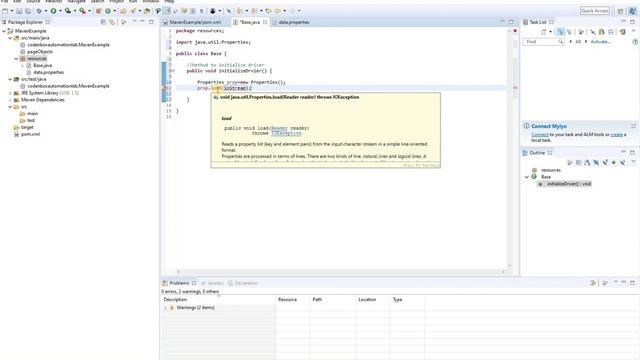Click the IOException link in tooltip
Viewport: 640px width, 360px height.
pyautogui.click(x=286, y=133)
